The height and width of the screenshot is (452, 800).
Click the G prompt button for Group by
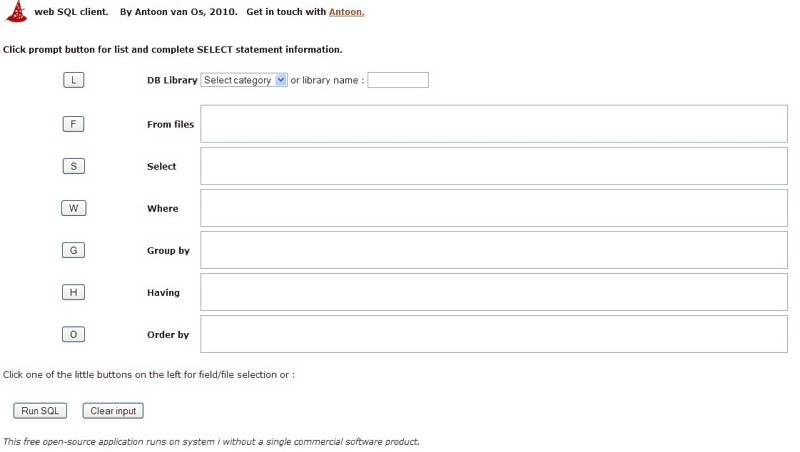pyautogui.click(x=73, y=250)
